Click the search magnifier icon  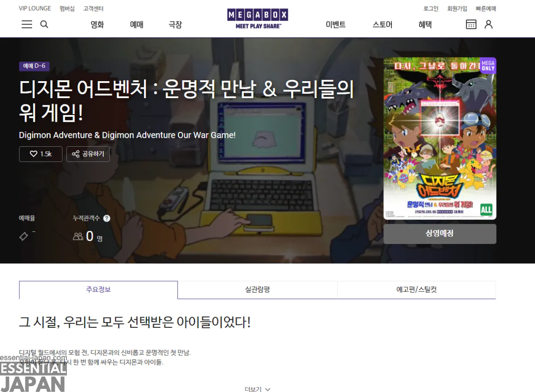44,25
